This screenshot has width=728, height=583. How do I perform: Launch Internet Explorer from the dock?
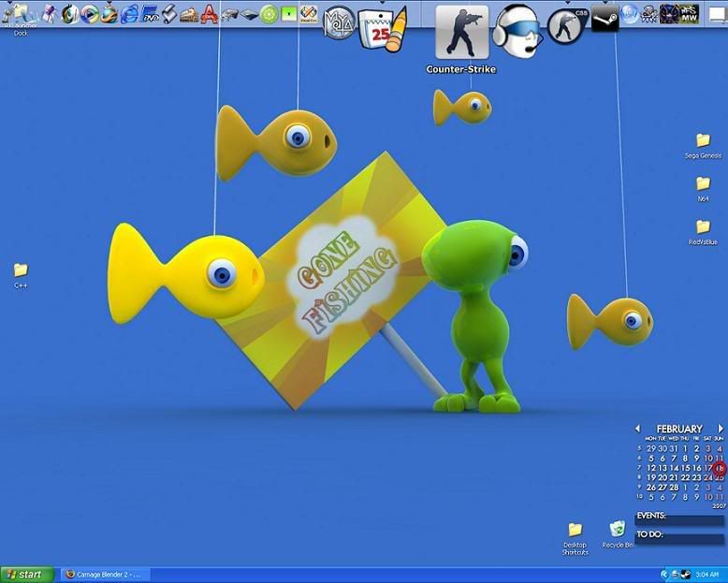130,15
